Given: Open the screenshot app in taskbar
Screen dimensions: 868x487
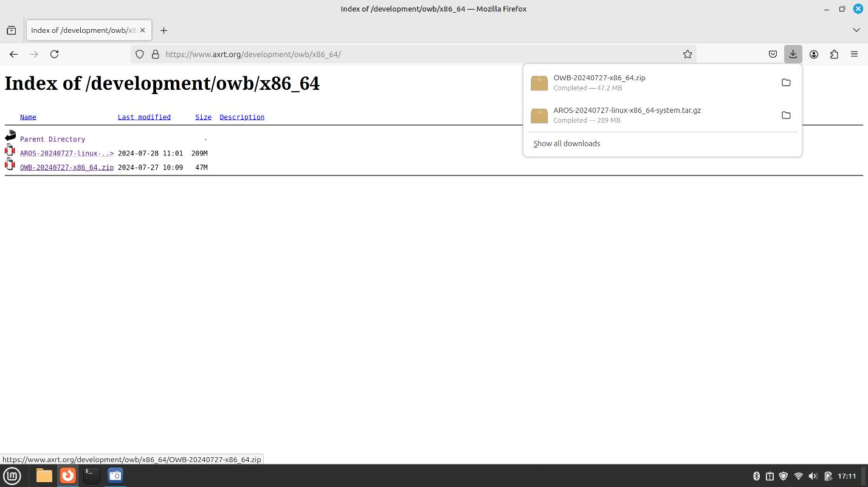Looking at the screenshot, I should pos(115,475).
